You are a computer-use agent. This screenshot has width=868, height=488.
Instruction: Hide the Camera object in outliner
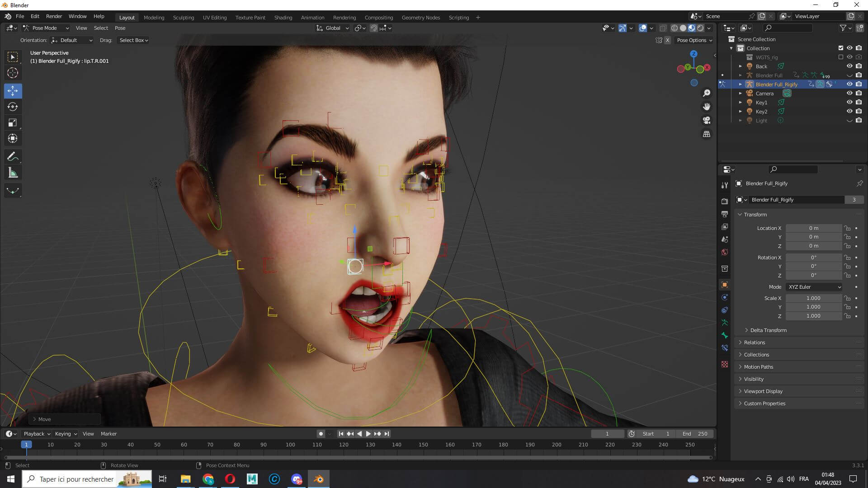click(x=849, y=93)
